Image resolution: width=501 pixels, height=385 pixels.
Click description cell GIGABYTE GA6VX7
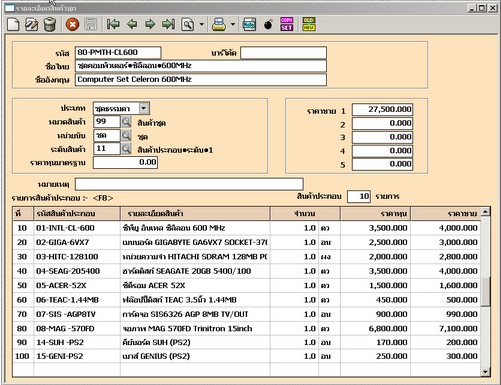pos(195,243)
